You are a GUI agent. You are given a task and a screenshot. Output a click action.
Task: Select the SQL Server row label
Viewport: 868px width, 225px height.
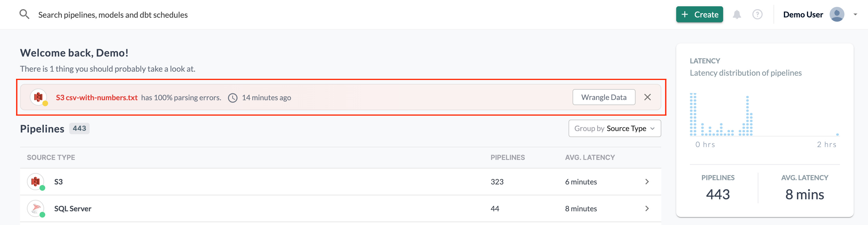coord(73,208)
